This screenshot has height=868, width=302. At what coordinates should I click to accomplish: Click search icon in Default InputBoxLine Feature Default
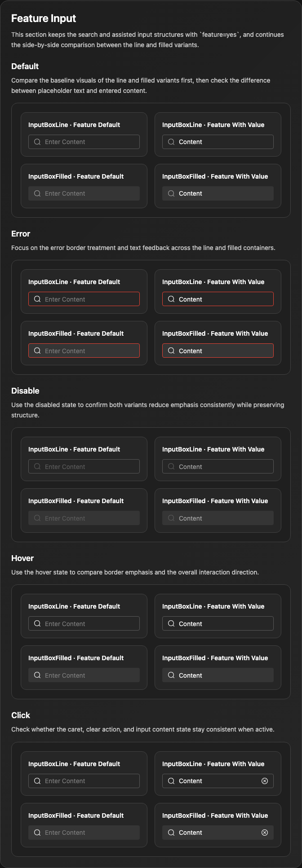[x=37, y=142]
